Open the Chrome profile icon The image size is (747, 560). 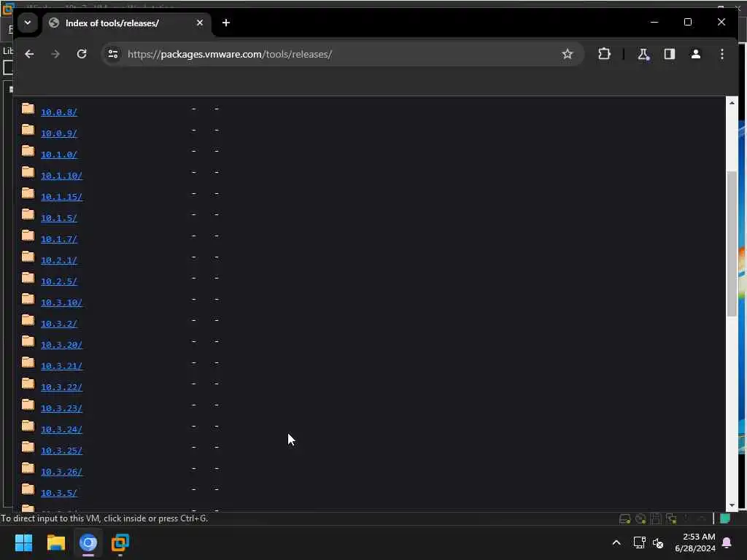tap(695, 54)
